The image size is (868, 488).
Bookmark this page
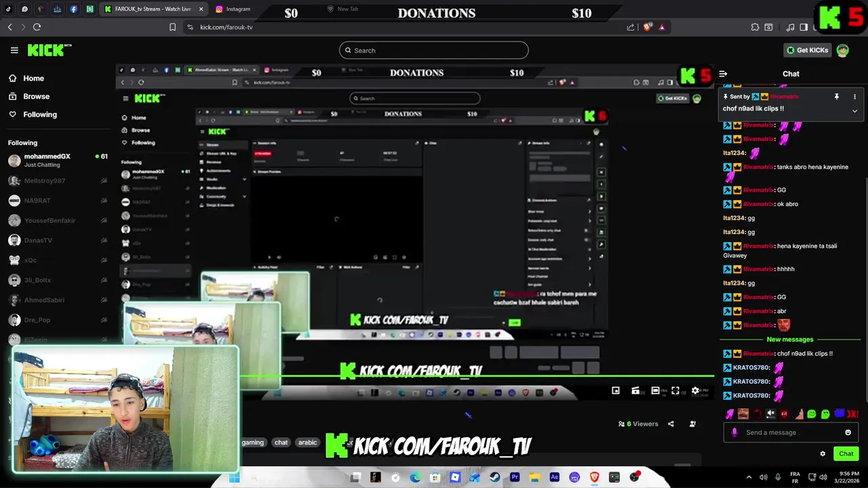(172, 27)
